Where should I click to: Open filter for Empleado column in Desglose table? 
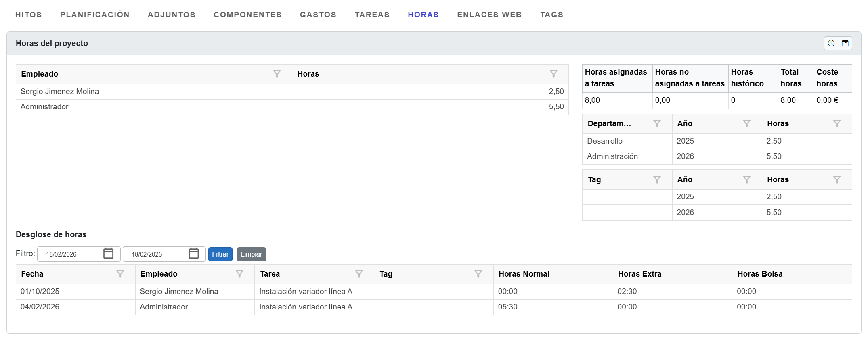239,274
